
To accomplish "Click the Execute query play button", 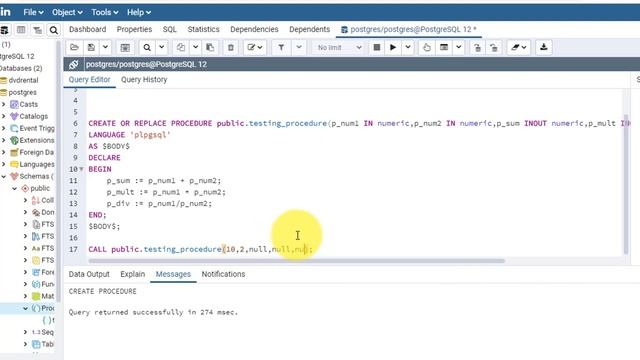I will tap(393, 47).
